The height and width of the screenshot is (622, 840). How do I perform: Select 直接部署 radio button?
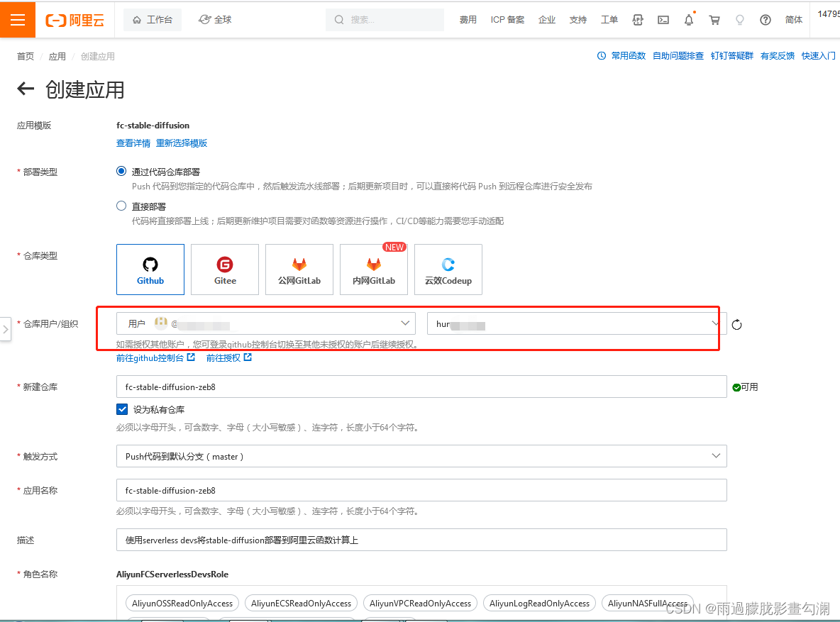[121, 206]
